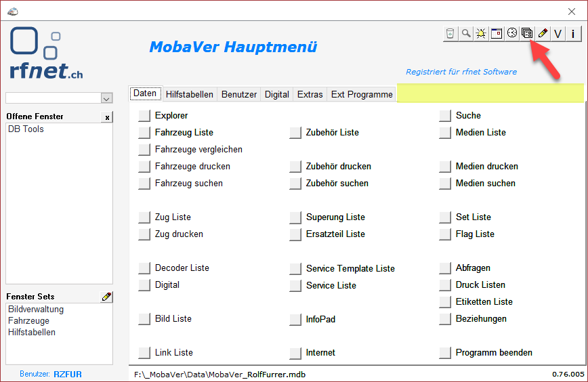Expand the dropdown above Offene Fenster
Viewport: 588px width, 382px height.
[106, 99]
